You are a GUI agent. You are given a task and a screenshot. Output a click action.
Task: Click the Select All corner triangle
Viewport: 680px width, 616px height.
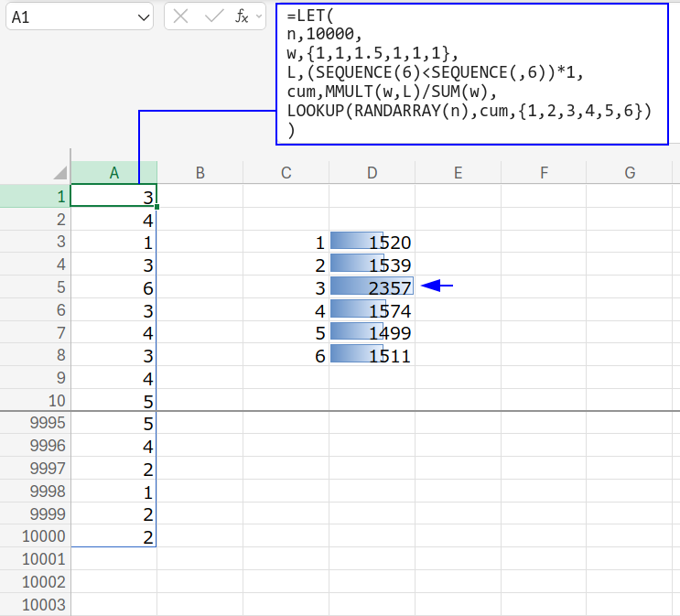59,173
